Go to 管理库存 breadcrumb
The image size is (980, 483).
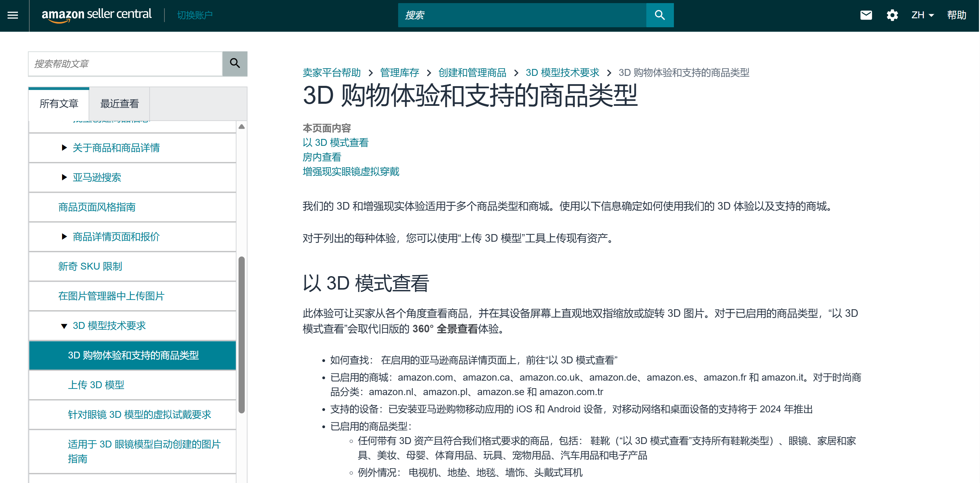point(400,73)
